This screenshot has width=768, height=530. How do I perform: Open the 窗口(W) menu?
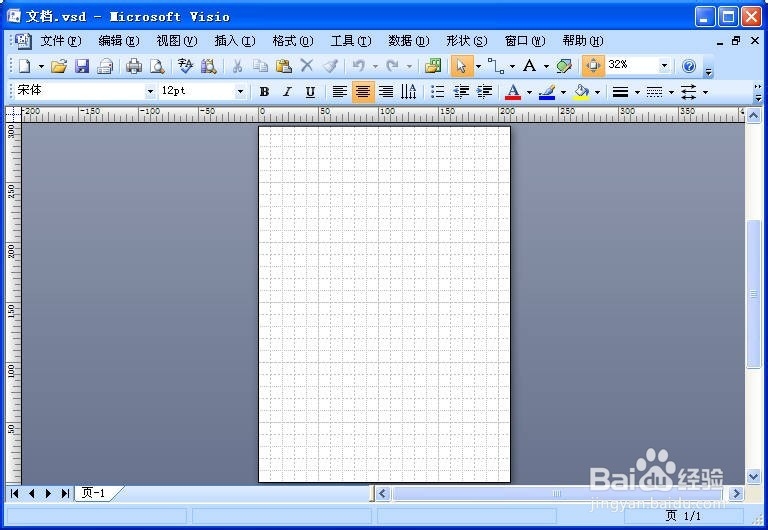point(525,41)
